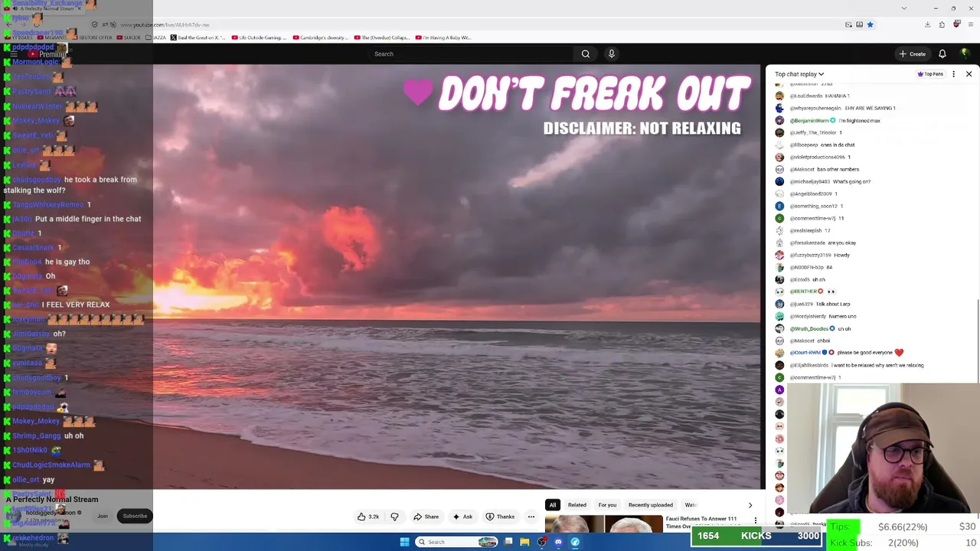Click chat message 'please be good everyone'

point(864,353)
